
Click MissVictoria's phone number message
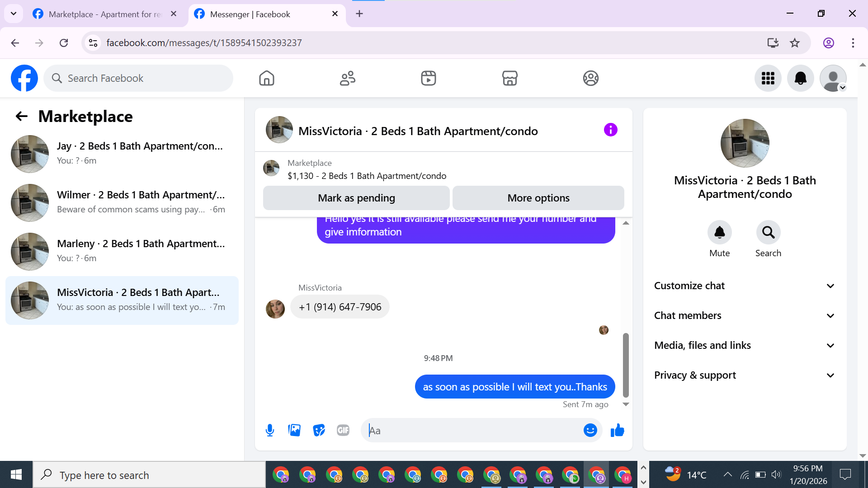coord(340,307)
